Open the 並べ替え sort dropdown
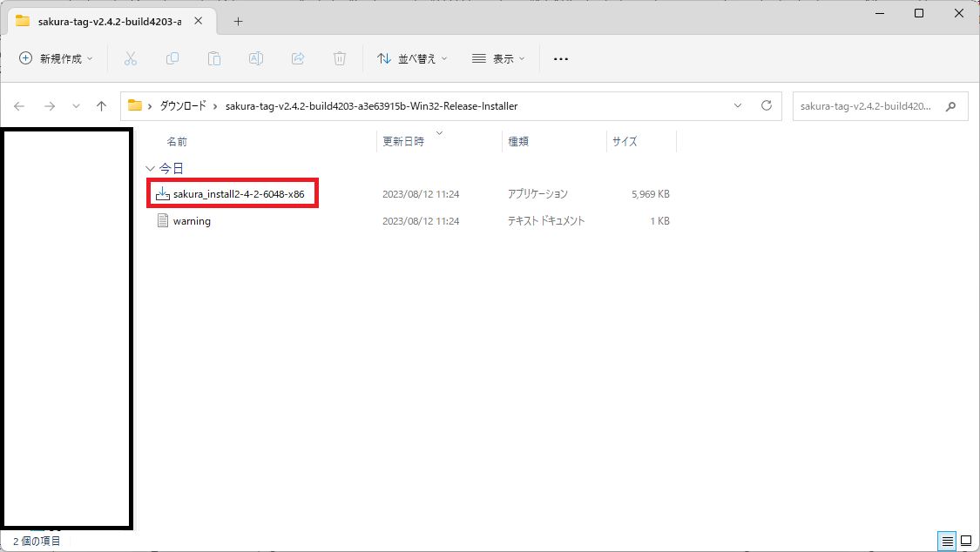Viewport: 980px width, 552px height. (x=411, y=58)
